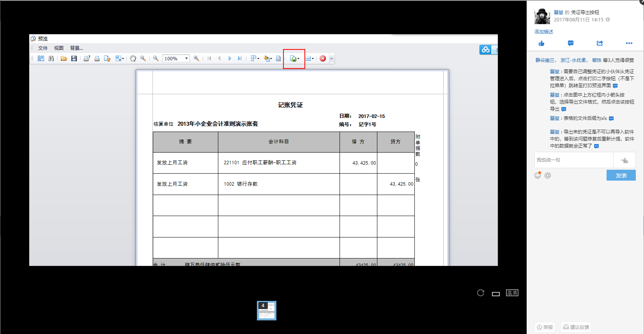Open the three-dots more options menu

(x=629, y=43)
